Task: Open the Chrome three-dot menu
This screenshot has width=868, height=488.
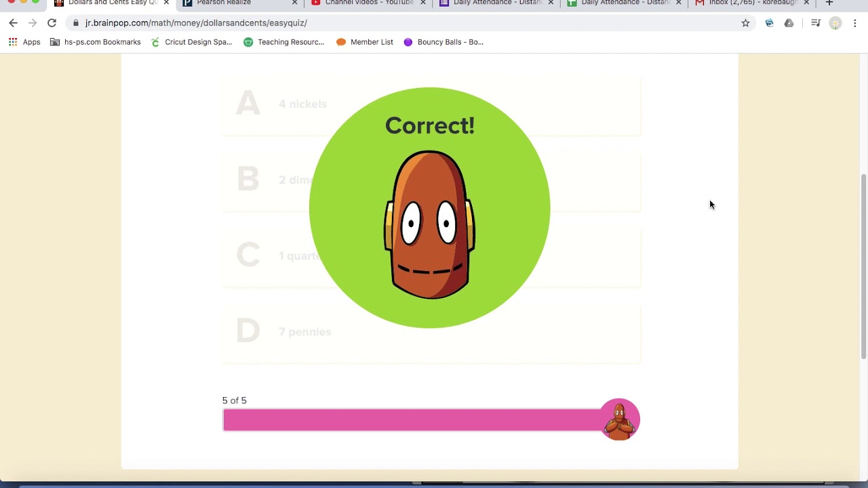Action: (855, 23)
